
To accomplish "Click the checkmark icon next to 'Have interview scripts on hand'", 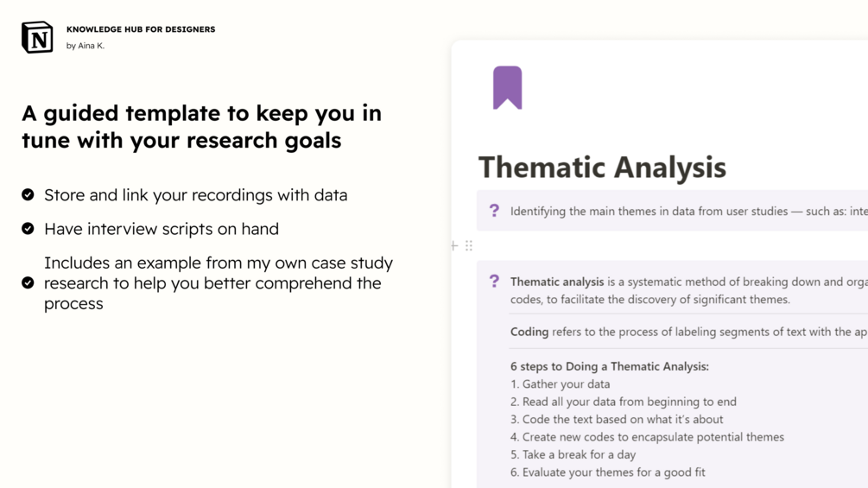I will click(28, 229).
